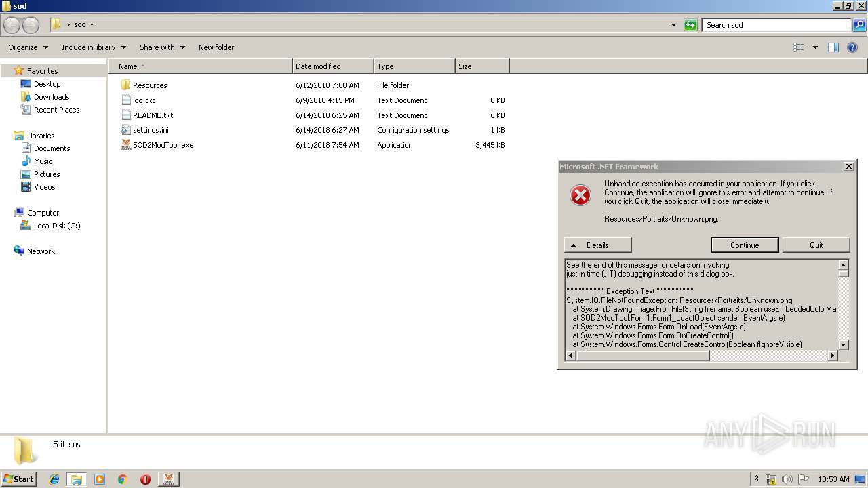Select the SOD2ModTool.exe application icon
Screen dimensions: 868x488
click(125, 145)
